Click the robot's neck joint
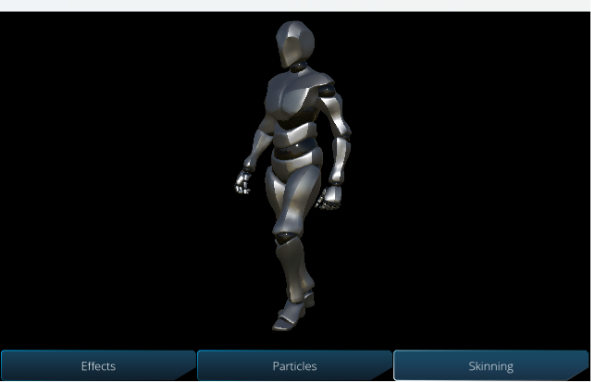 click(300, 66)
